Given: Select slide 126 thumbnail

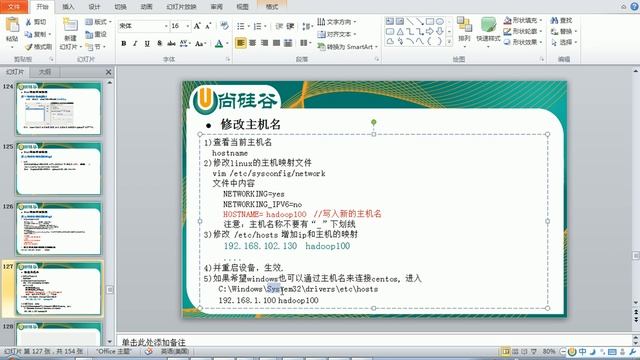Looking at the screenshot, I should (x=58, y=229).
